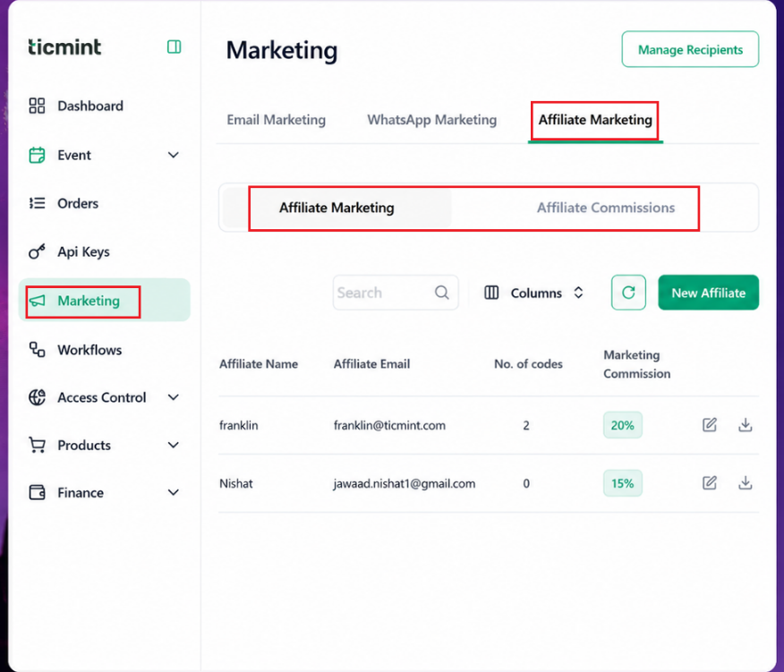Viewport: 784px width, 672px height.
Task: Open the Columns dropdown
Action: click(534, 293)
